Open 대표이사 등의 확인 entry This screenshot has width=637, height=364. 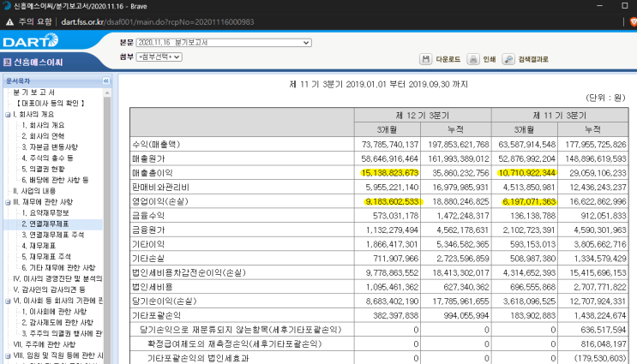click(x=51, y=104)
